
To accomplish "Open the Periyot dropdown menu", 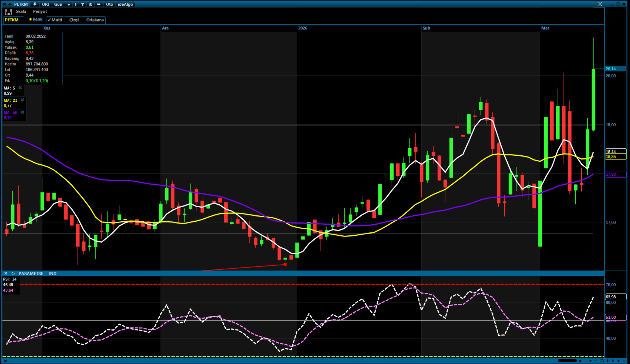I will pos(40,12).
